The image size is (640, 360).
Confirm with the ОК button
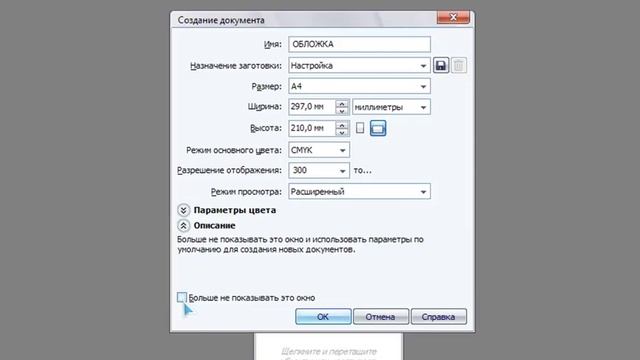point(323,317)
